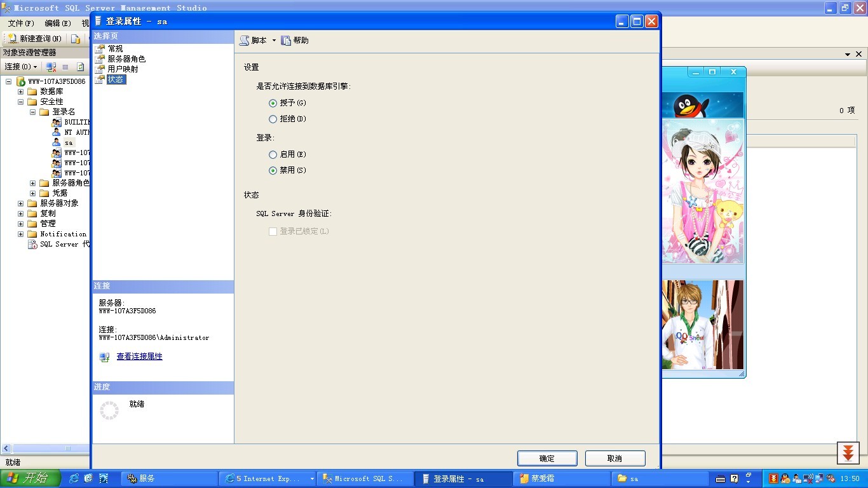
Task: Open the 编辑(E) menu
Action: point(58,24)
